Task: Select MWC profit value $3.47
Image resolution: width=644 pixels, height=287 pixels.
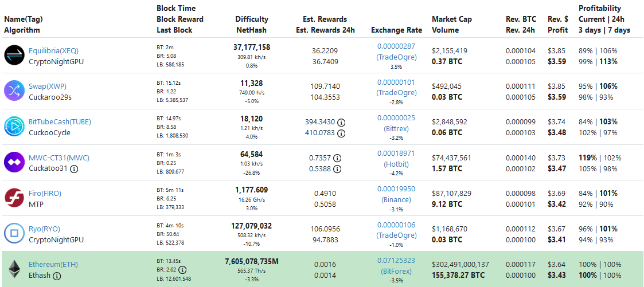Action: tap(557, 168)
